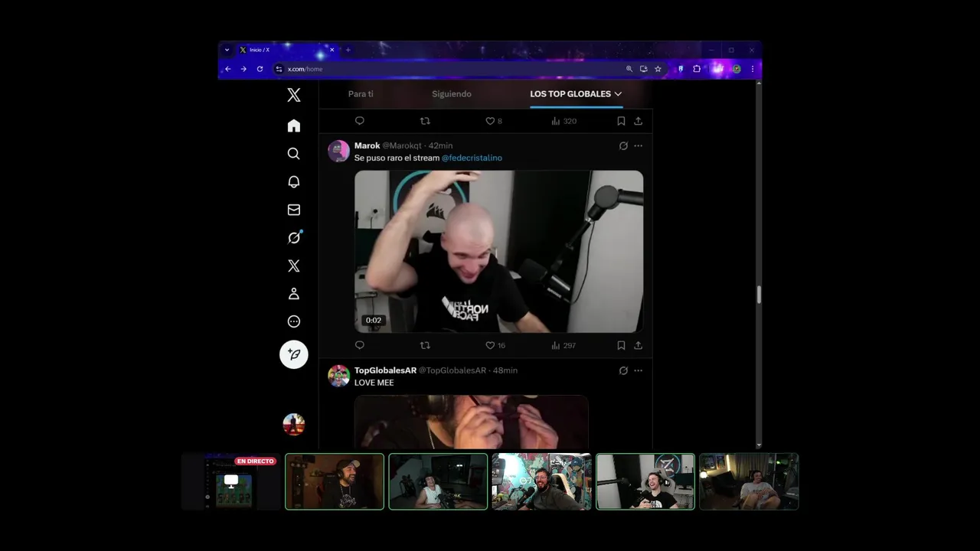Open the Profile person icon
Screen dimensions: 980x551
294,294
